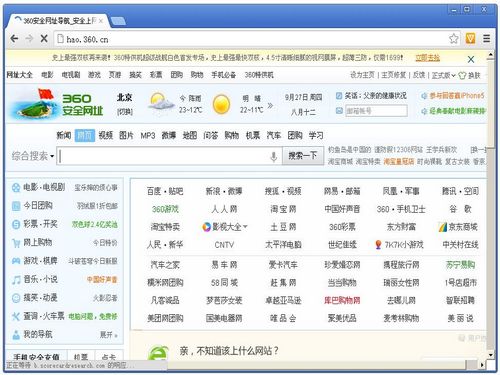Open the 百度·贴吧 link
Image resolution: width=500 pixels, height=375 pixels.
pyautogui.click(x=165, y=191)
